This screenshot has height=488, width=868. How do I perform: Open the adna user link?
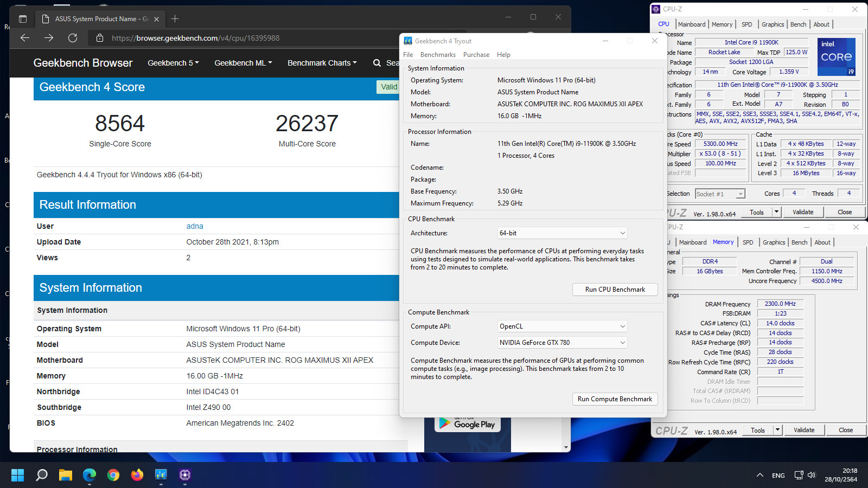(195, 226)
